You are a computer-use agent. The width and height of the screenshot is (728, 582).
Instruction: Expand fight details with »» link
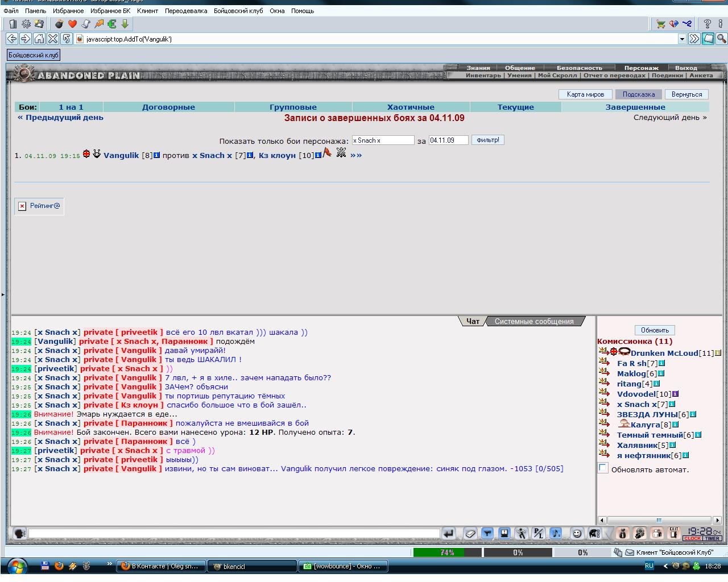coord(356,155)
